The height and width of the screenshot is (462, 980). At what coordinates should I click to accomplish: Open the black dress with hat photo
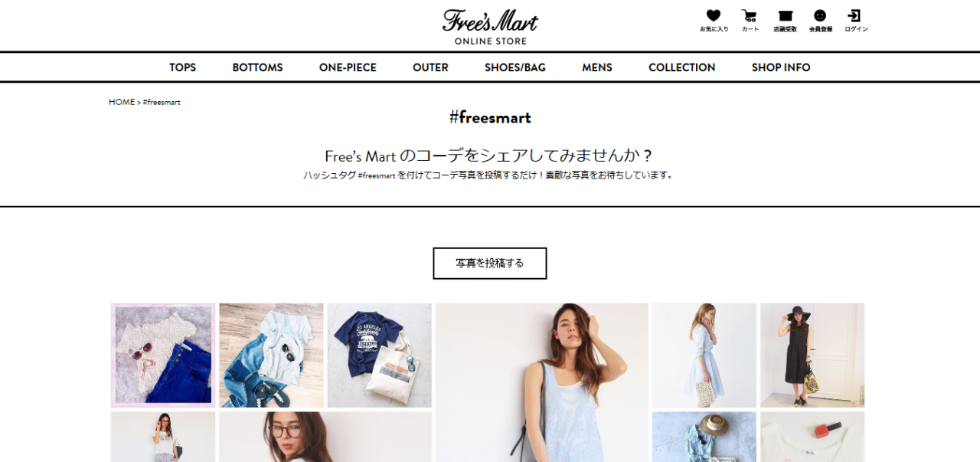pos(812,356)
